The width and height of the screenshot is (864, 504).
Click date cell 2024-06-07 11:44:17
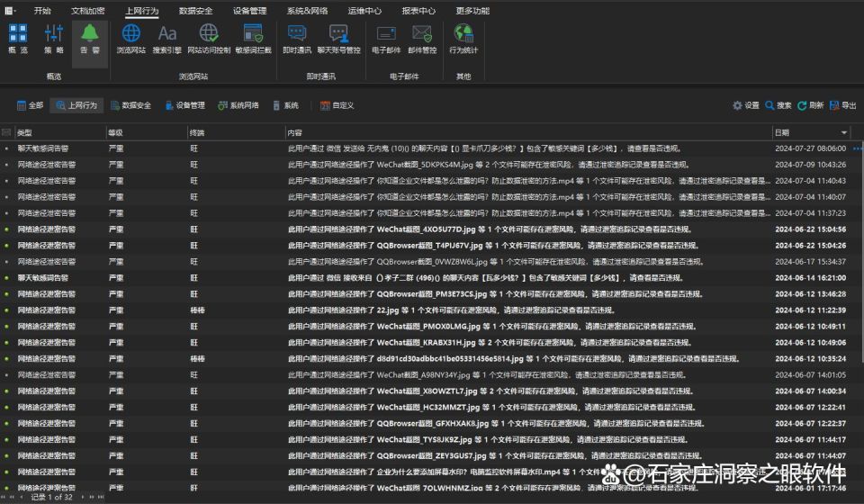tap(810, 439)
